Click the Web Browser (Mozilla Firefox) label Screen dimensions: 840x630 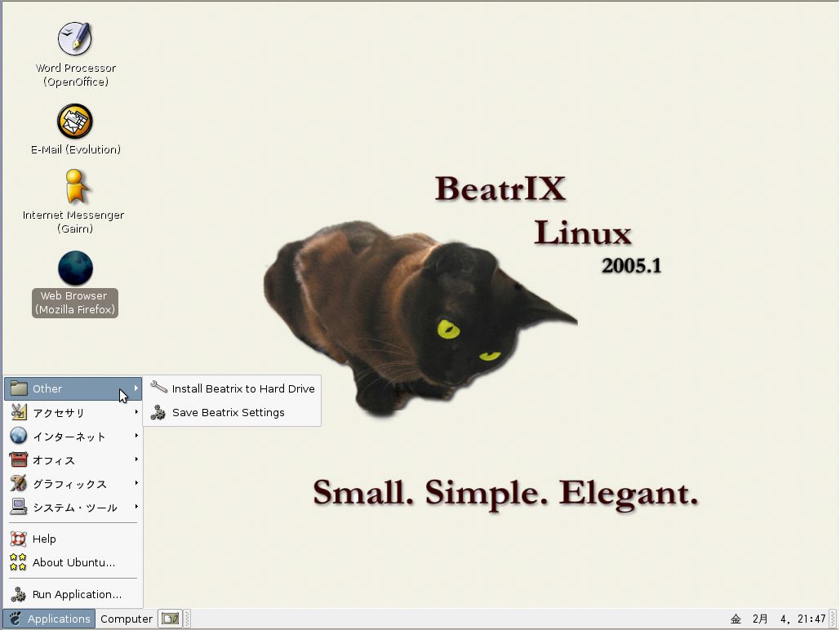click(75, 303)
